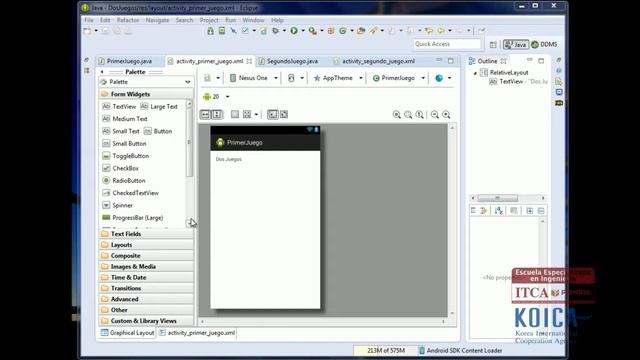Open the Palette options dropdown
This screenshot has width=640, height=360.
click(188, 82)
